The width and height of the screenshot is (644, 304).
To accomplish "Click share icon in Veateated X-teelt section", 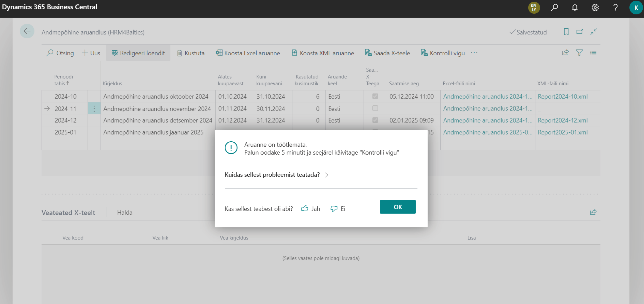I will click(x=593, y=212).
